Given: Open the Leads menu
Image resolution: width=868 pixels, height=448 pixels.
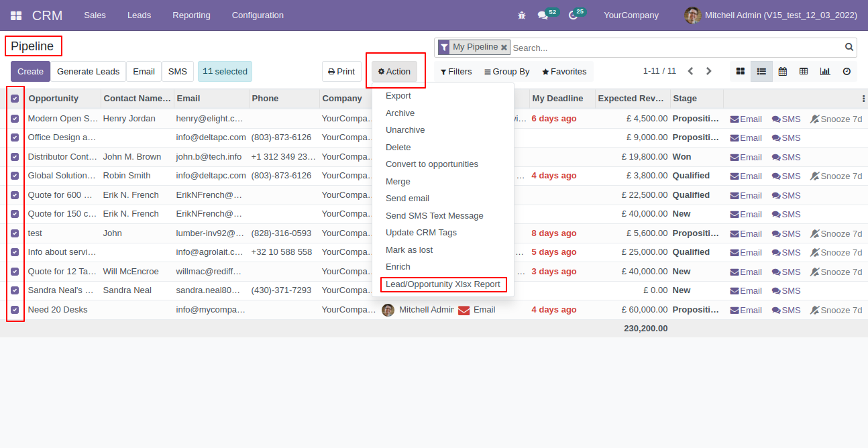Looking at the screenshot, I should (x=139, y=15).
